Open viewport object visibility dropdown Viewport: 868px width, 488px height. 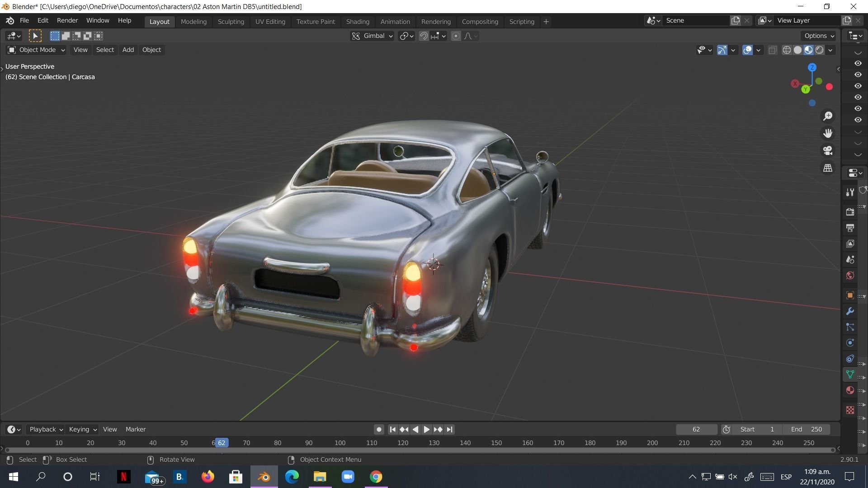point(704,50)
